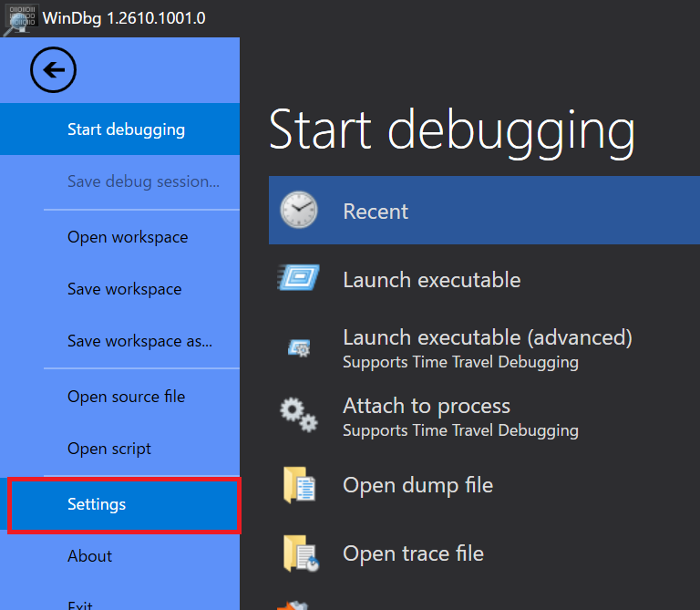
Task: Click the Launch executable (advanced) gear icon
Action: (299, 348)
